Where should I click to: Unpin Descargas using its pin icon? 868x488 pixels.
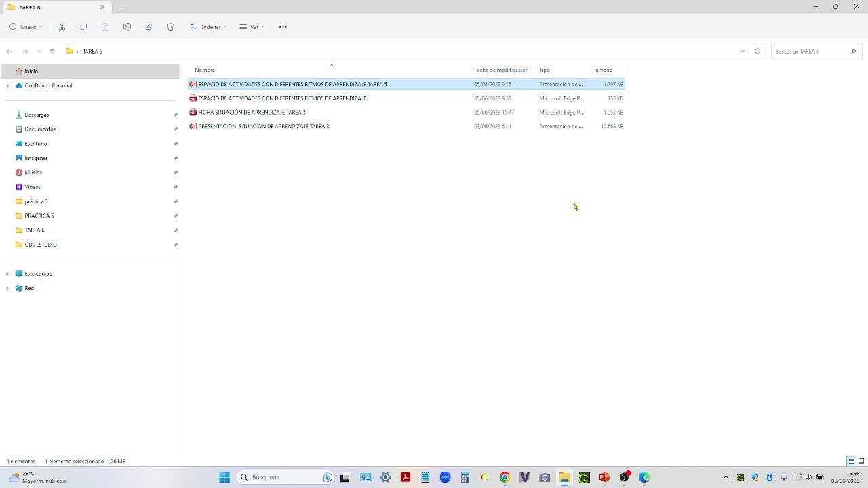[176, 115]
